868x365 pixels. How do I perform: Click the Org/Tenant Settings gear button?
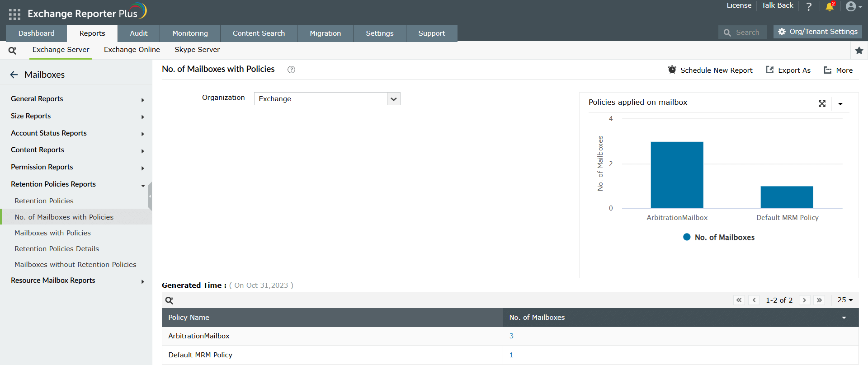(818, 32)
